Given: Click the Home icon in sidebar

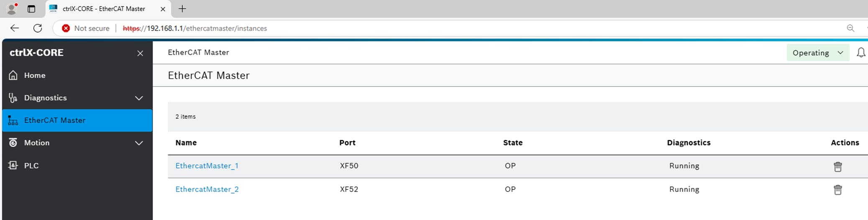Looking at the screenshot, I should click(13, 75).
